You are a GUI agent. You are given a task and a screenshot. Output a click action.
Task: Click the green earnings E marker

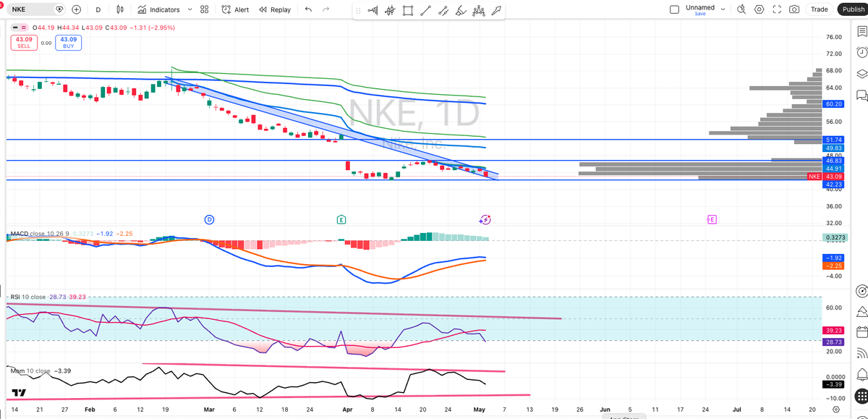341,219
